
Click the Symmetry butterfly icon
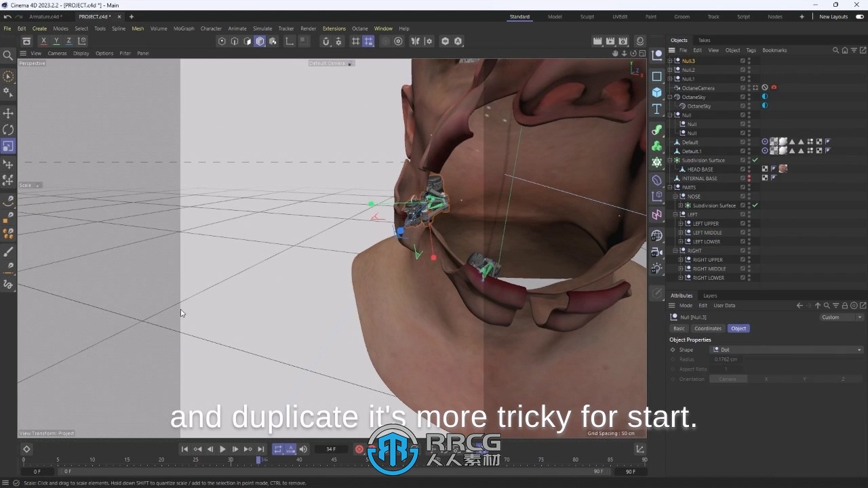pyautogui.click(x=415, y=41)
